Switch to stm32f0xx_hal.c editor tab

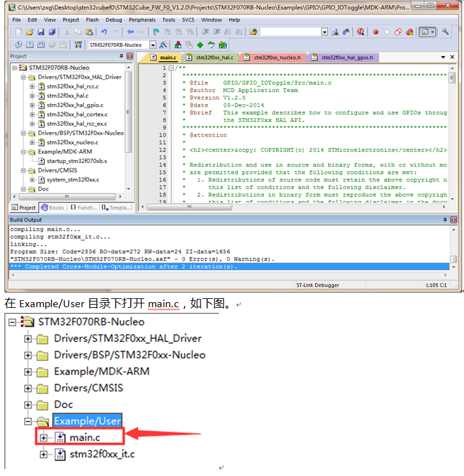[211, 57]
